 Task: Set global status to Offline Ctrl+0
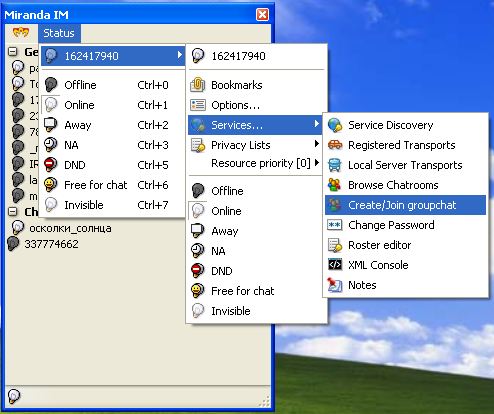coord(113,85)
